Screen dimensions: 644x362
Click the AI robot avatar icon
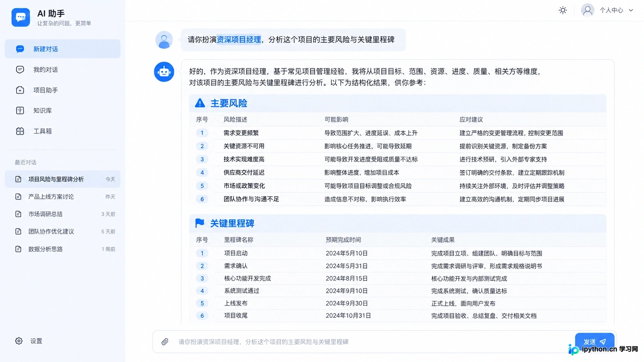164,72
